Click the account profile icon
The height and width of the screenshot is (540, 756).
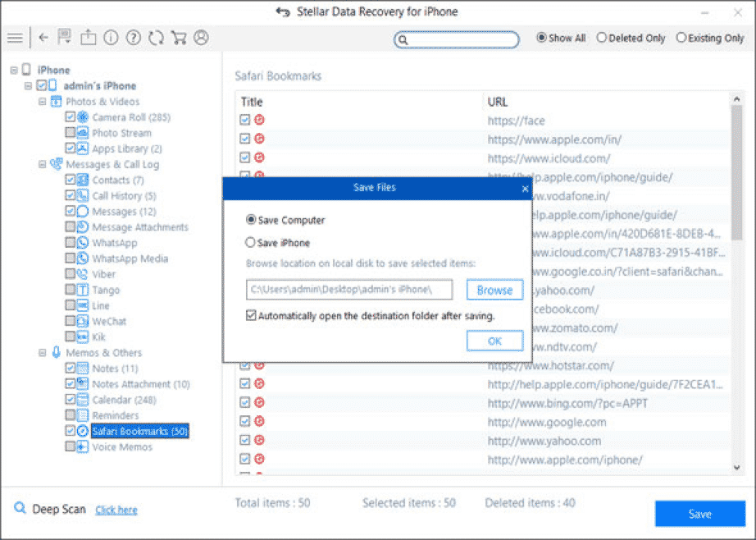click(x=202, y=38)
